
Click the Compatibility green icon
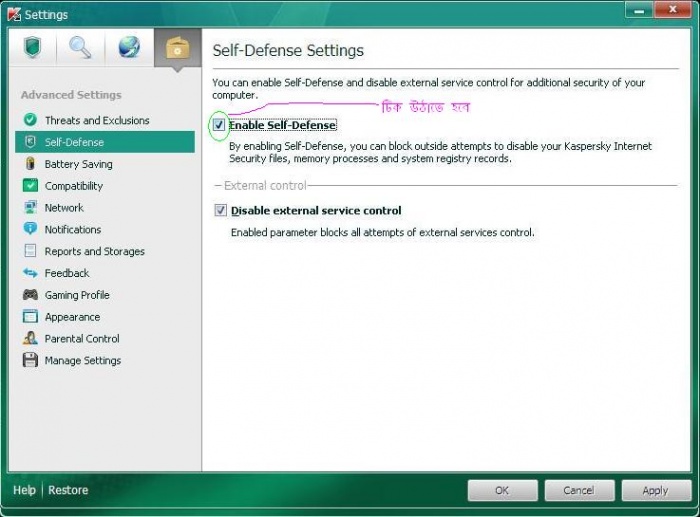pos(30,185)
